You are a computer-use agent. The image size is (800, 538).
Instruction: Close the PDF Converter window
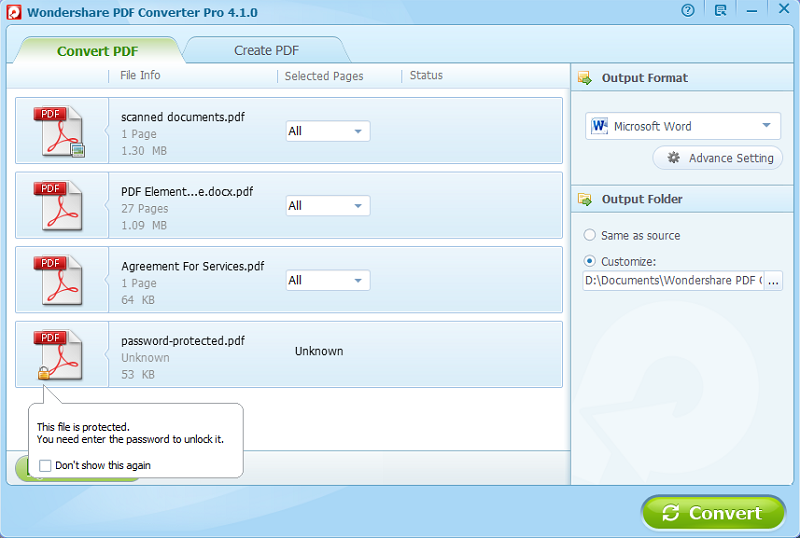click(784, 9)
